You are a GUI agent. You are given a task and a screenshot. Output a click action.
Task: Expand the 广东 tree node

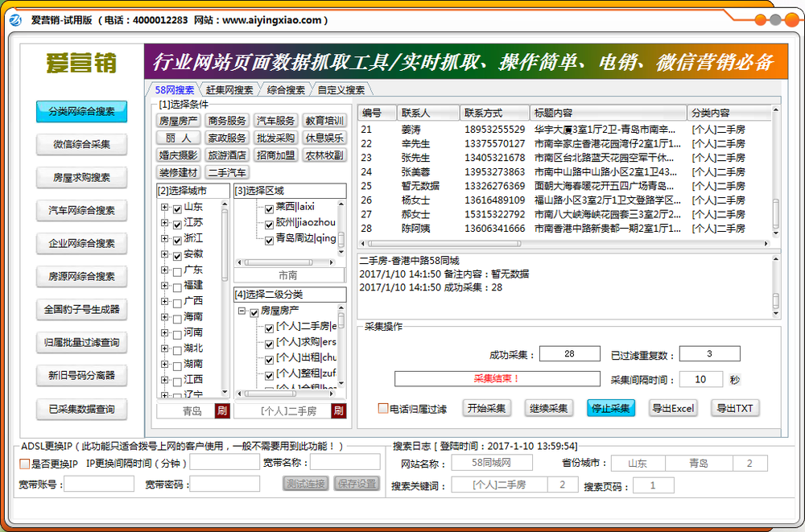point(164,270)
